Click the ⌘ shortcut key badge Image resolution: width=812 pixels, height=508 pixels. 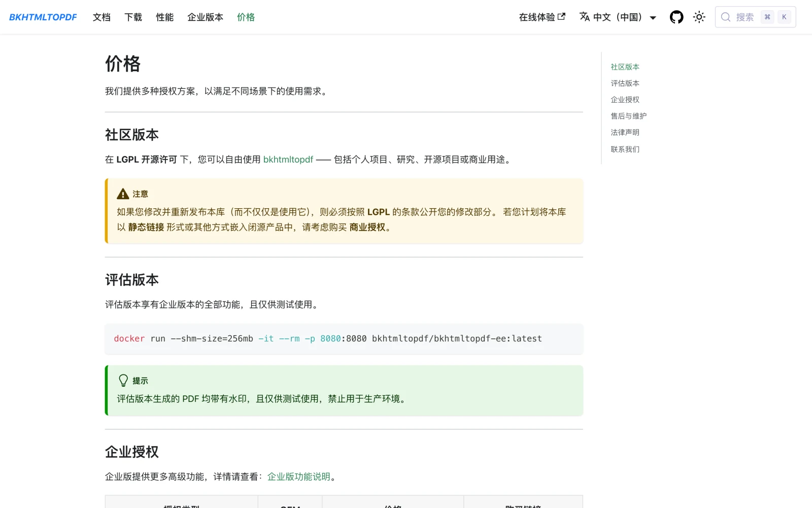coord(767,17)
